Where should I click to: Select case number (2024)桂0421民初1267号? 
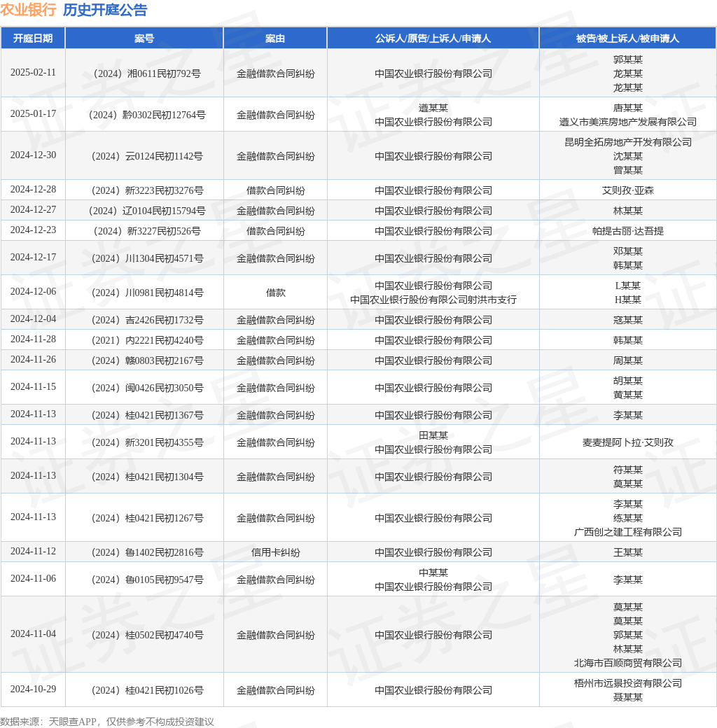pos(147,519)
